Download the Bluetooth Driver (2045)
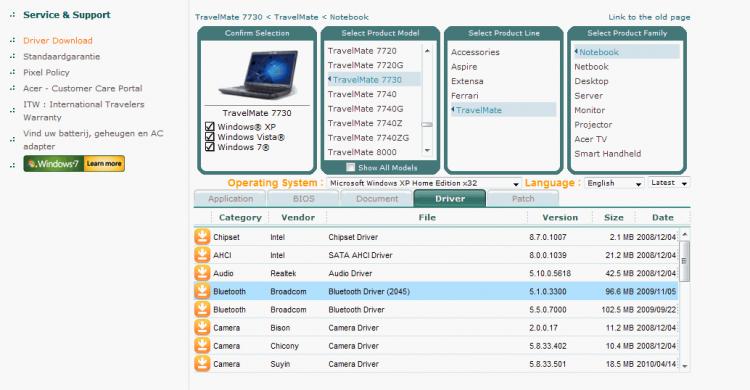The height and width of the screenshot is (390, 750). 202,291
